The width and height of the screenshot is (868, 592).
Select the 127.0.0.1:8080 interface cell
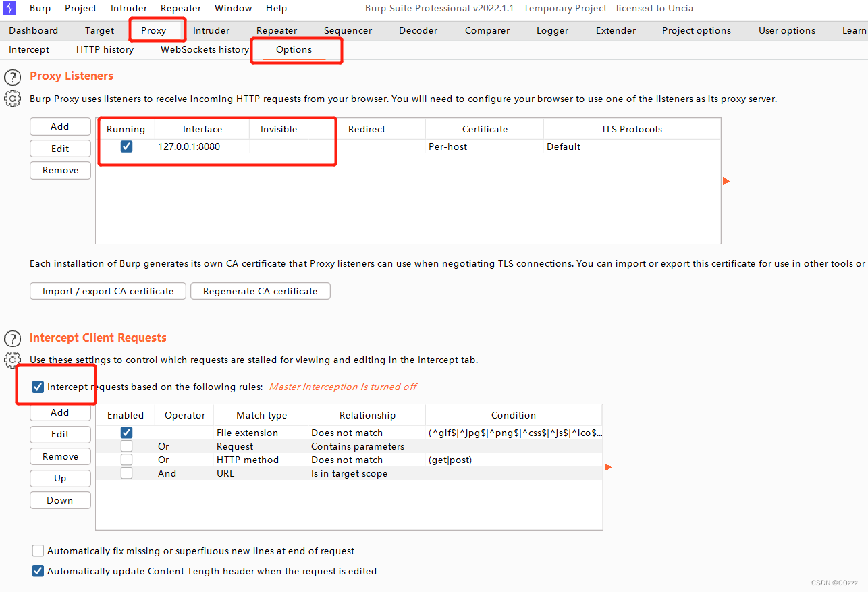coord(202,146)
